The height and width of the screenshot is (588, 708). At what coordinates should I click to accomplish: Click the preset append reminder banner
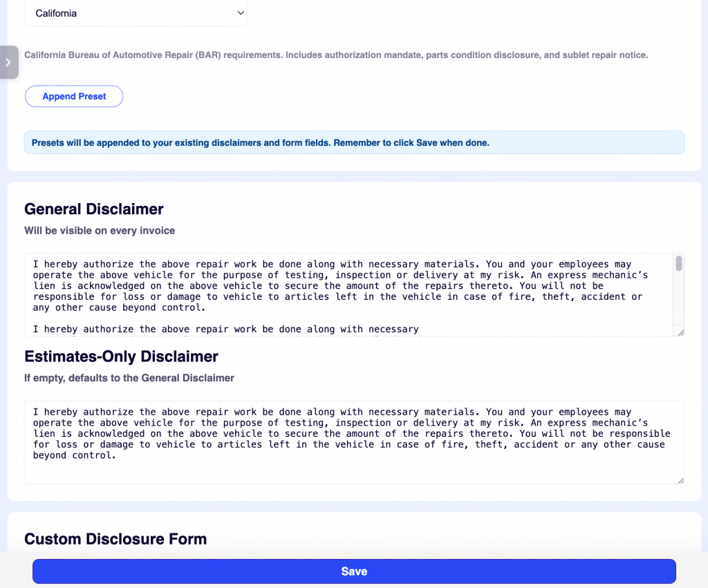coord(354,142)
